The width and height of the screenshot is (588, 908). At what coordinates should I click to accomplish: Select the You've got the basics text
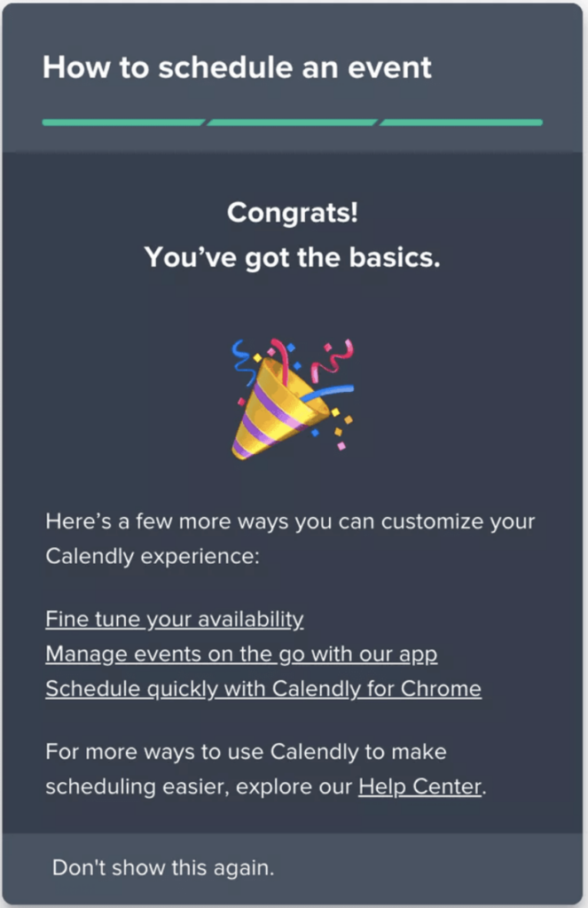click(294, 258)
